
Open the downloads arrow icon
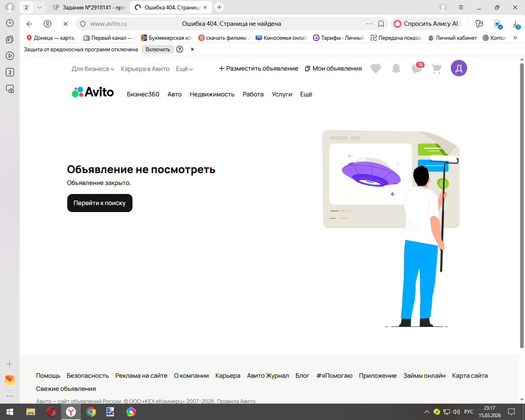516,24
